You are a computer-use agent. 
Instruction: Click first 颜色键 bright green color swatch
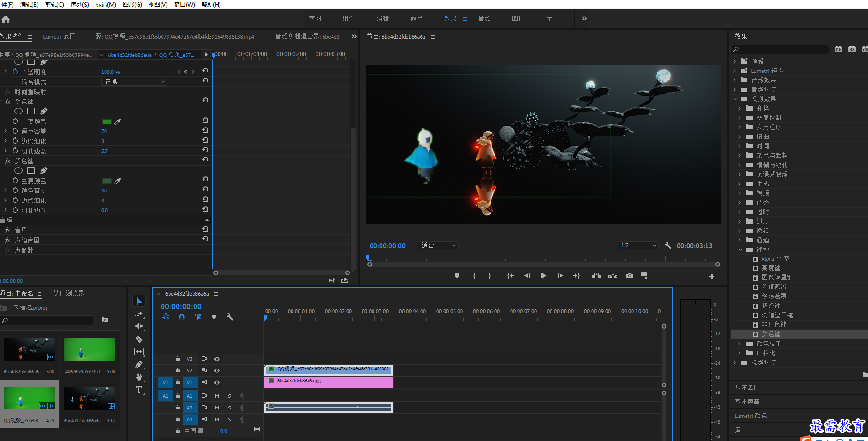pyautogui.click(x=107, y=121)
